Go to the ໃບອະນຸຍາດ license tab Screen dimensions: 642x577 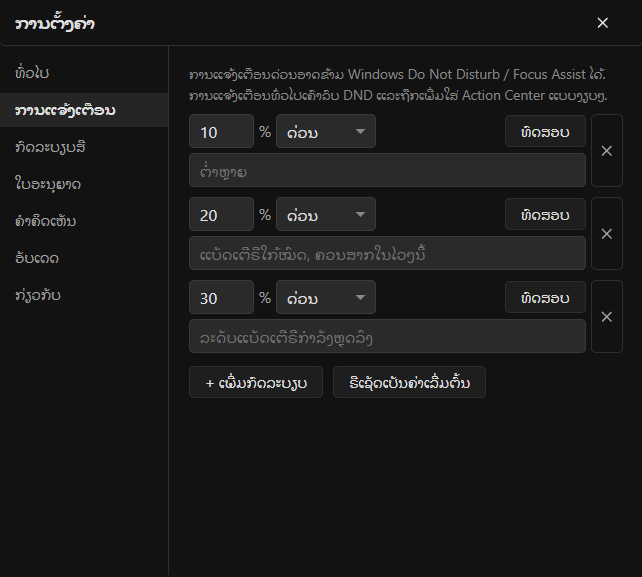(x=84, y=184)
